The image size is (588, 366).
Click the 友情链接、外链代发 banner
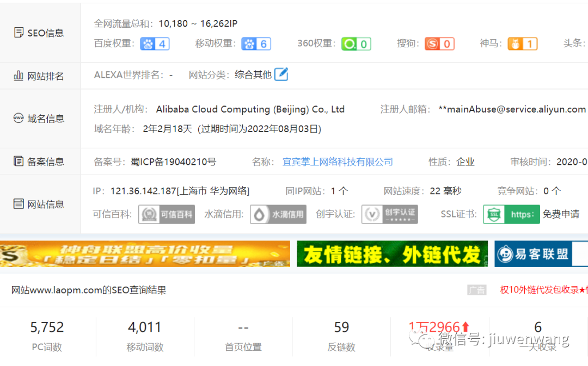pos(392,253)
